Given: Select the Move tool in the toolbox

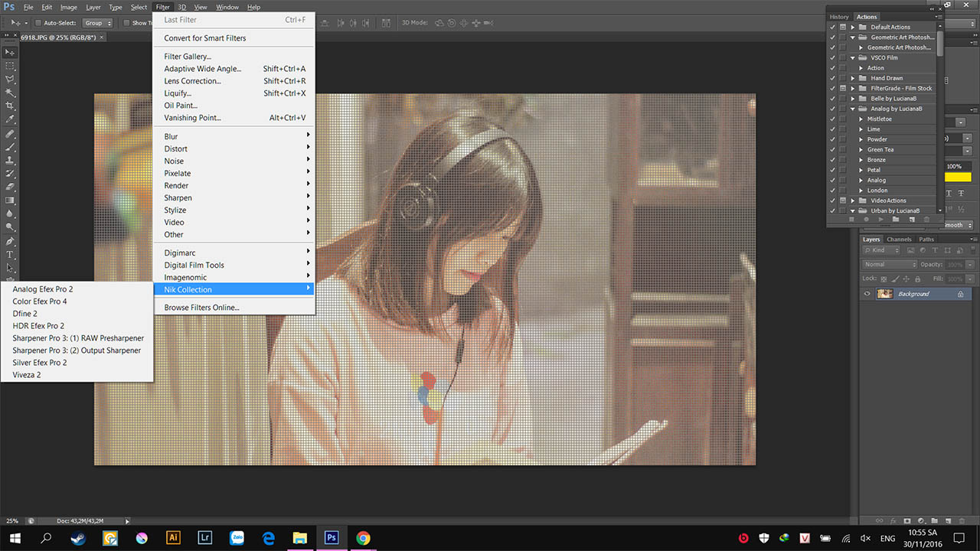Looking at the screenshot, I should pos(10,52).
